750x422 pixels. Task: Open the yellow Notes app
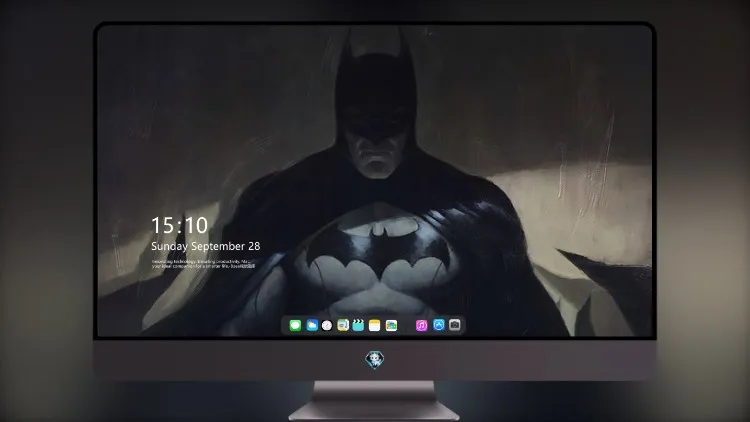(x=375, y=326)
